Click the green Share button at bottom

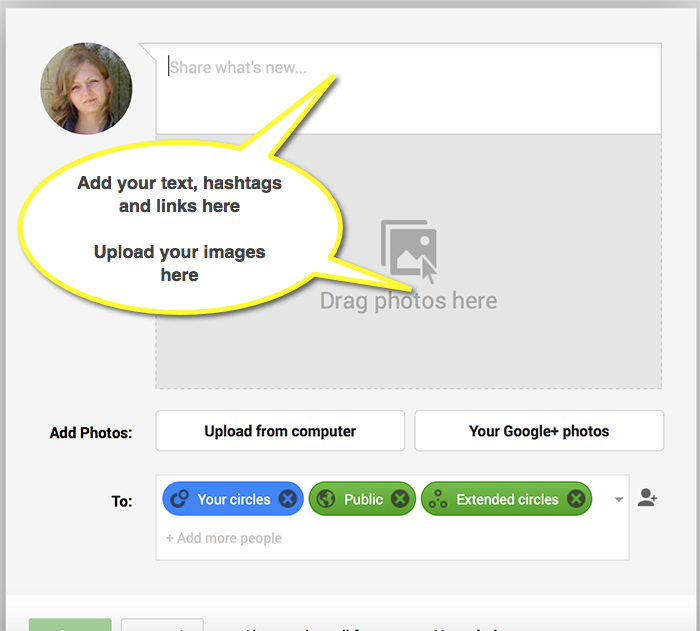point(70,625)
